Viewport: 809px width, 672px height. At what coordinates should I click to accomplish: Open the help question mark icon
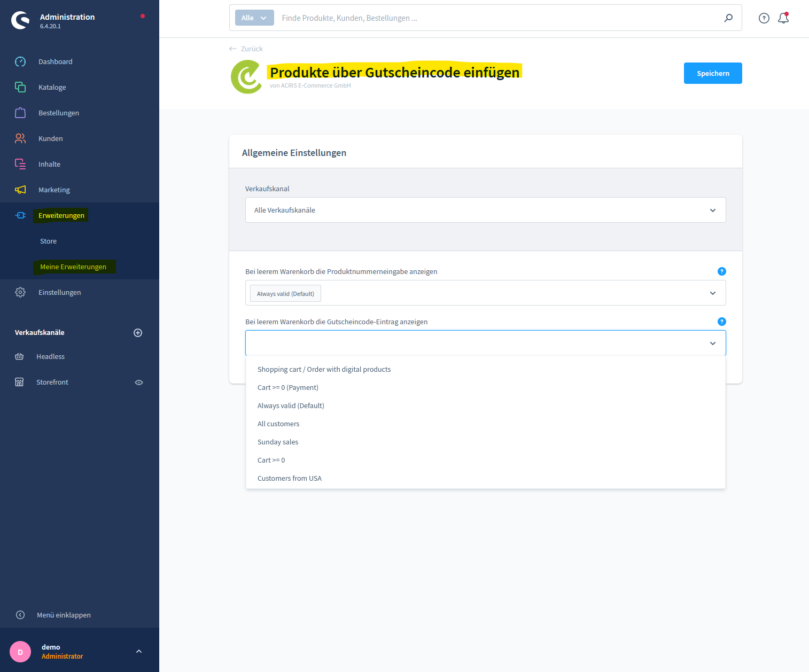pyautogui.click(x=764, y=18)
